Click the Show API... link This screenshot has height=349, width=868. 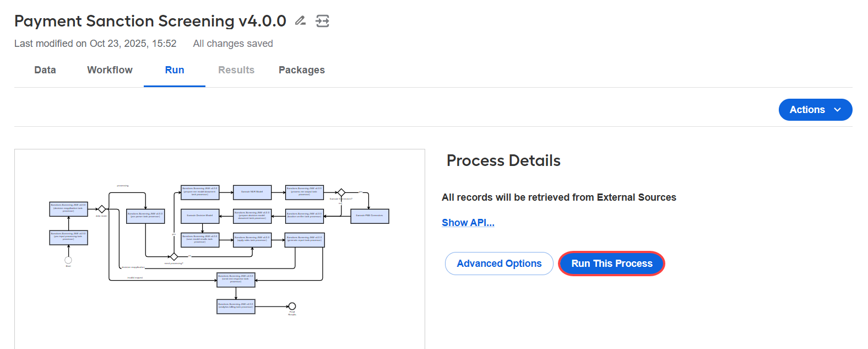(x=468, y=223)
